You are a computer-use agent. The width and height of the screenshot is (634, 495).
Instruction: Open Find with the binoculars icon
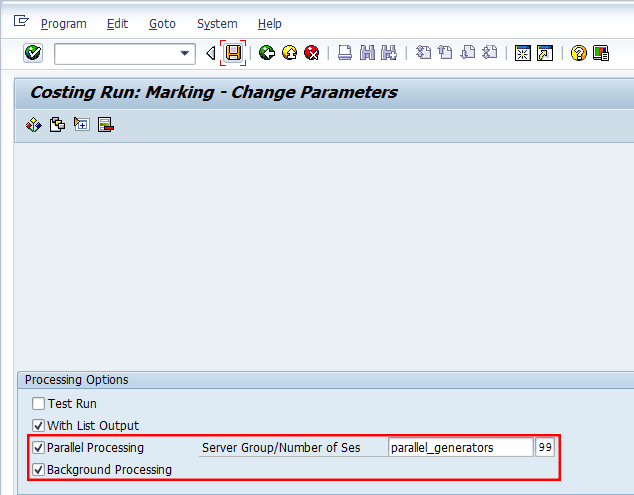[367, 53]
